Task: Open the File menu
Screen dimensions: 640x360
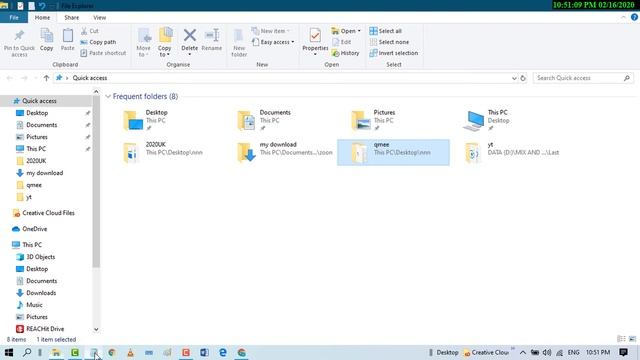Action: click(14, 18)
